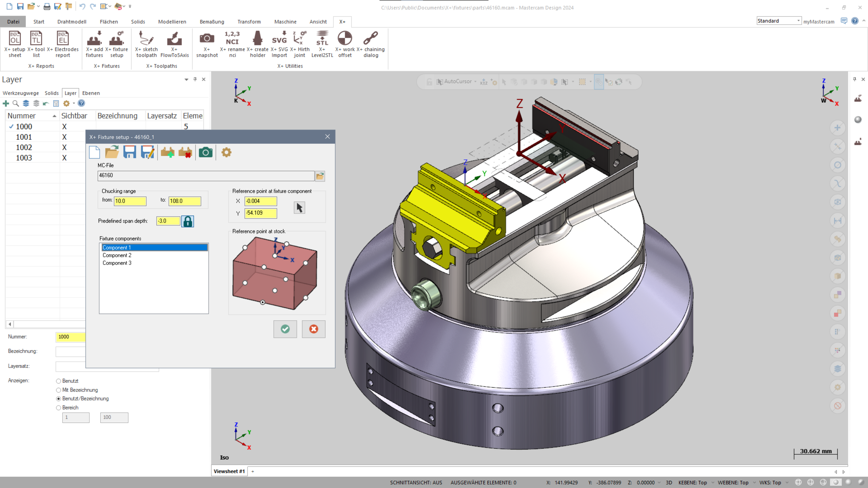Open an existing fixture setup in dialog

pos(112,152)
